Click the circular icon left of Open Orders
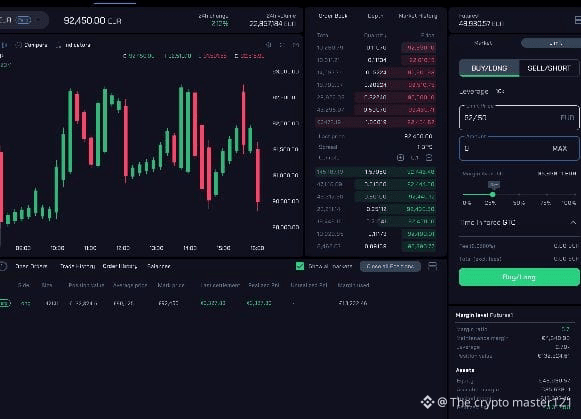 coord(3,266)
